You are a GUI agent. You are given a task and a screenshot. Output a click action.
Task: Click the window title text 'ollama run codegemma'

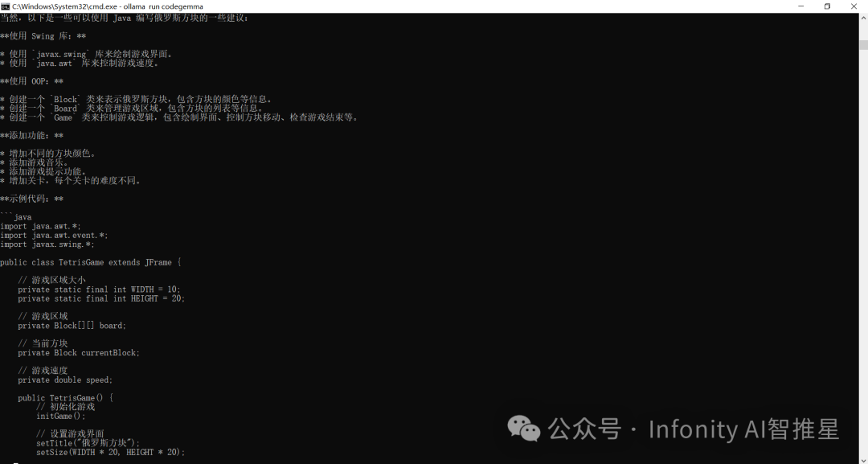click(x=163, y=6)
